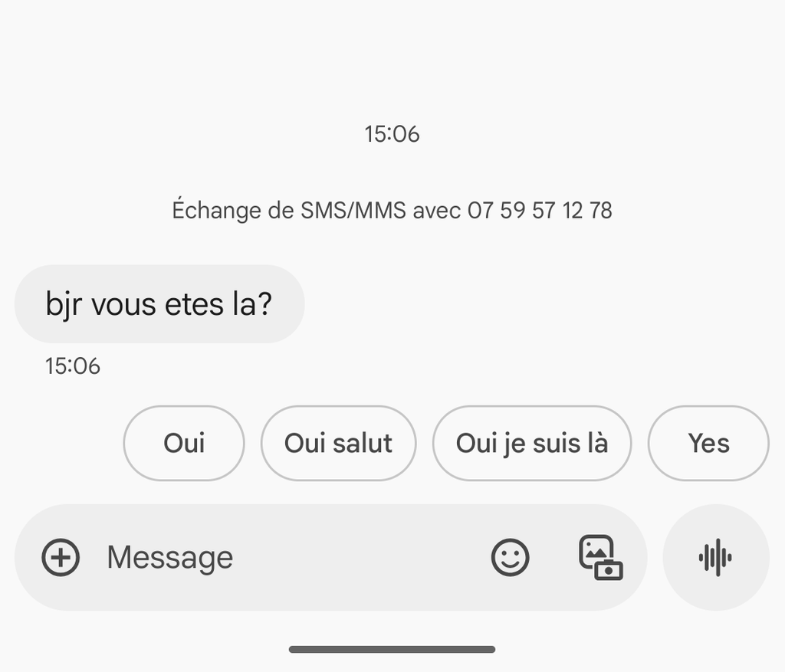Tap the smiley face icon
This screenshot has height=672, width=785.
pos(510,557)
